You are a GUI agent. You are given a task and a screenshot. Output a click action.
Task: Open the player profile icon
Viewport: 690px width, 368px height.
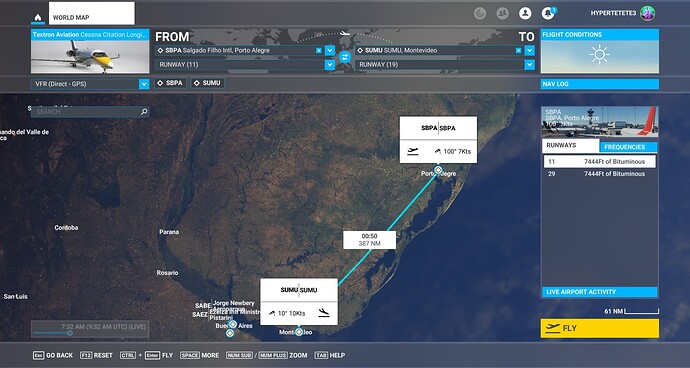525,13
